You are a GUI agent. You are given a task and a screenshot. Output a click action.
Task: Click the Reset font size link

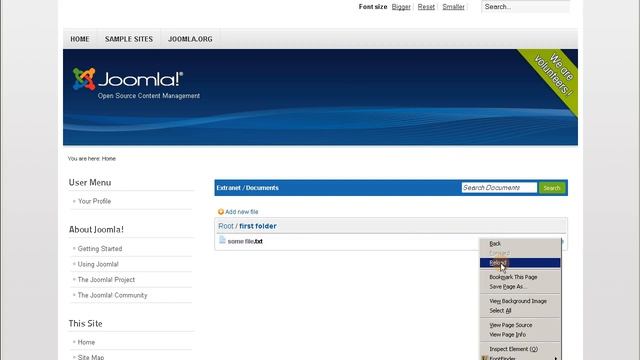point(426,7)
